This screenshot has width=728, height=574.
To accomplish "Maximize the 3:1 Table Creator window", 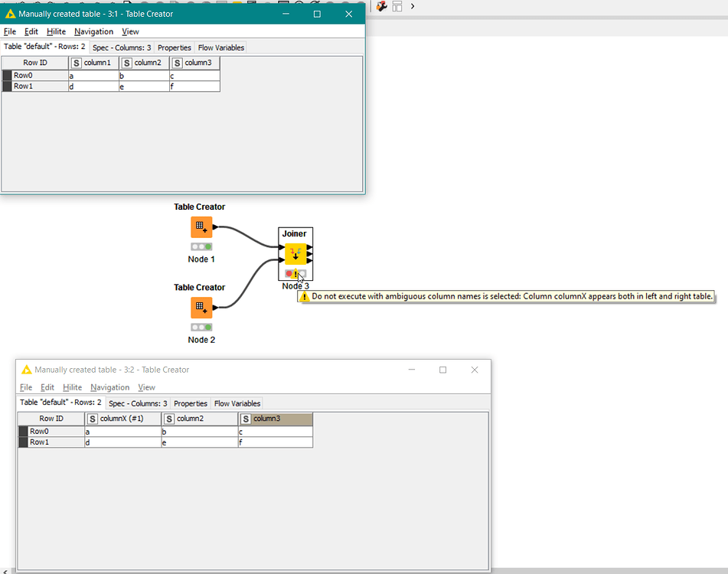I will tap(317, 14).
